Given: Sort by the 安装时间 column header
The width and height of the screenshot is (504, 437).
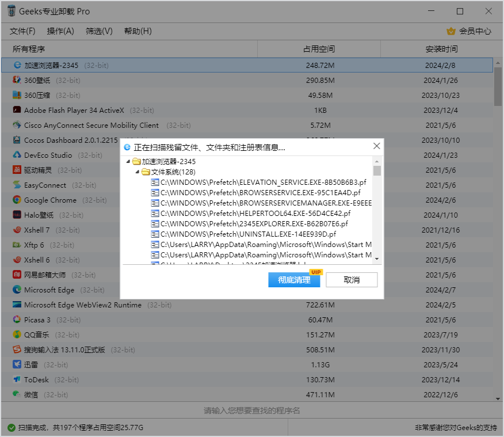Looking at the screenshot, I should [441, 49].
